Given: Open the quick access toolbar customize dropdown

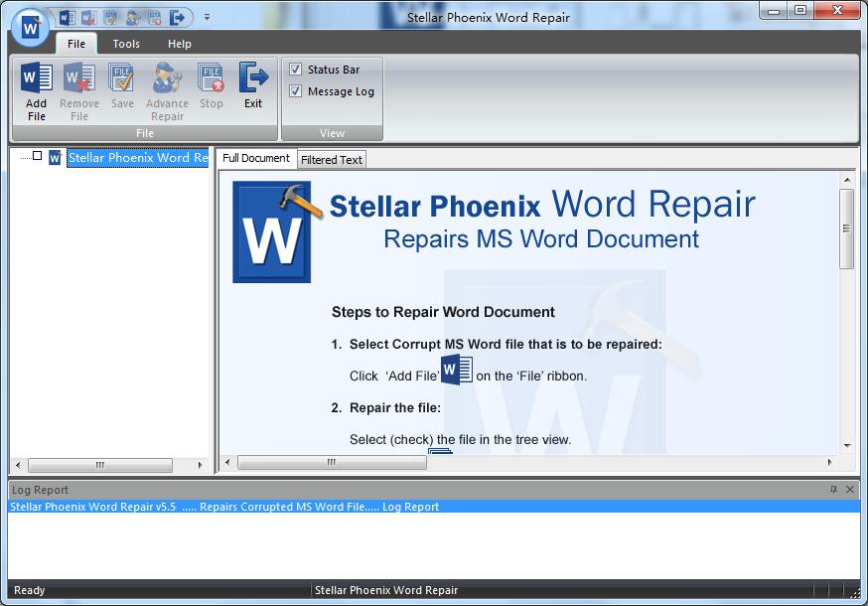Looking at the screenshot, I should click(207, 17).
